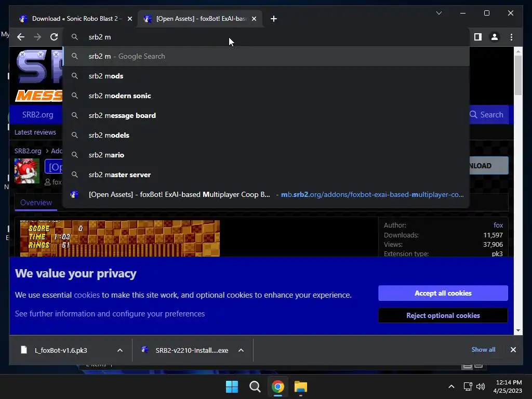Image resolution: width=532 pixels, height=399 pixels.
Task: Open File Explorer from taskbar
Action: click(301, 387)
